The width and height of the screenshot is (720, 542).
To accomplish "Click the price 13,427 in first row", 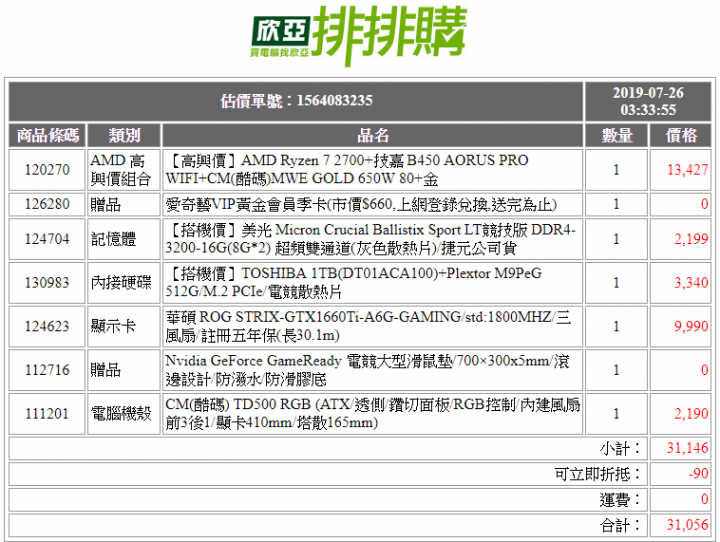I will pyautogui.click(x=687, y=169).
